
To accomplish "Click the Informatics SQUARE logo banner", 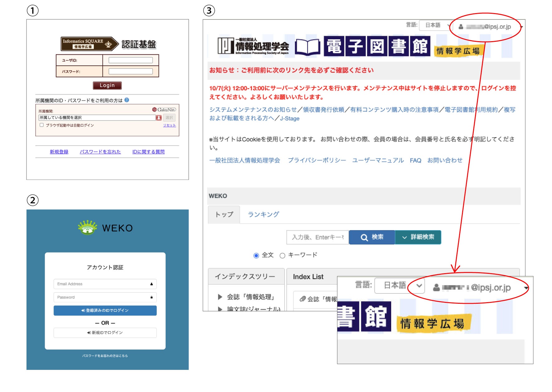I will click(x=89, y=44).
